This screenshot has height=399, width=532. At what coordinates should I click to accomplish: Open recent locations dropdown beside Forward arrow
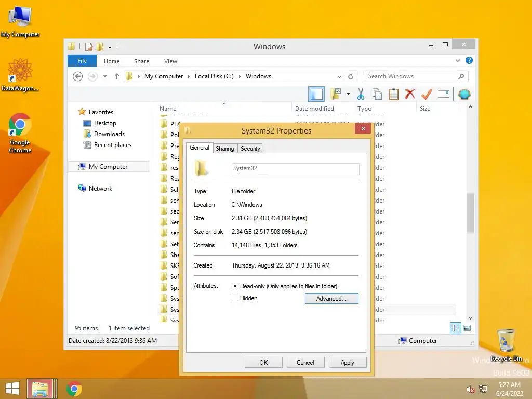pos(105,76)
